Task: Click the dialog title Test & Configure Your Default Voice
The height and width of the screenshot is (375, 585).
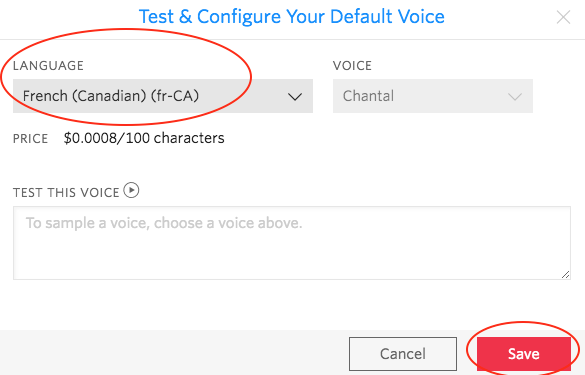Action: (292, 17)
